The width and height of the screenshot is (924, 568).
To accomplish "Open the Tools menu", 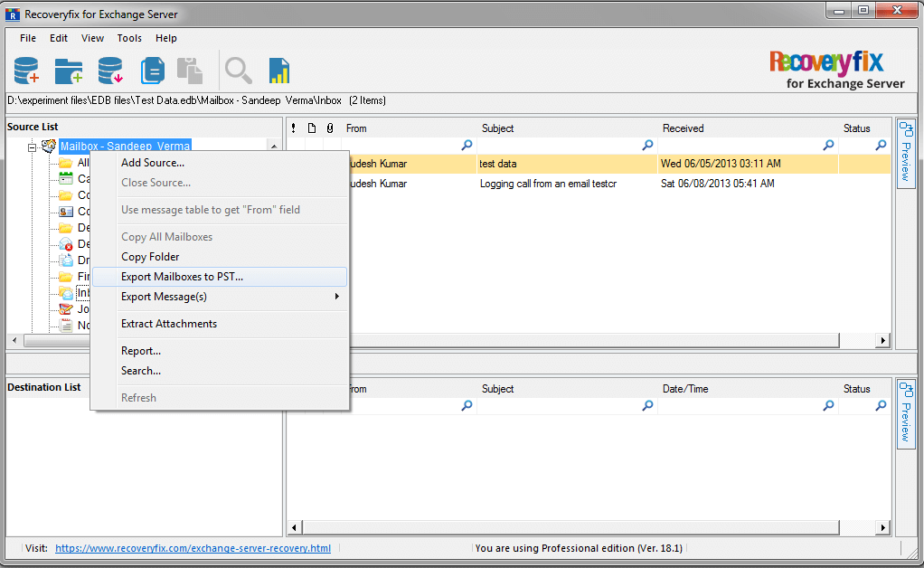I will pyautogui.click(x=129, y=38).
